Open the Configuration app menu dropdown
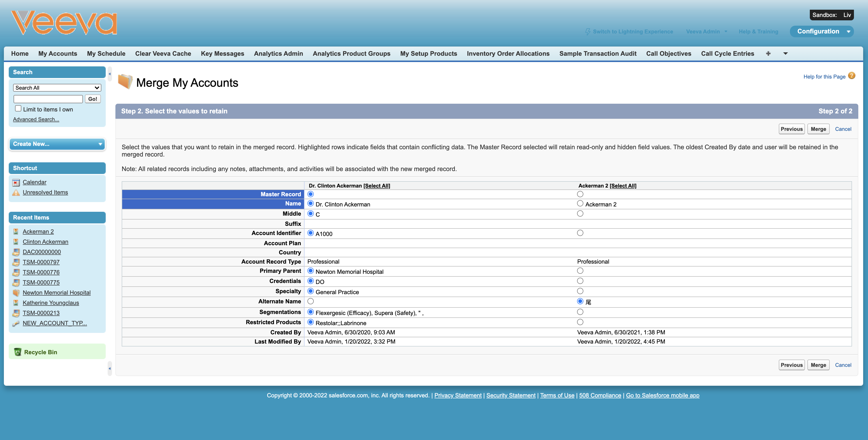This screenshot has height=440, width=868. click(x=848, y=32)
